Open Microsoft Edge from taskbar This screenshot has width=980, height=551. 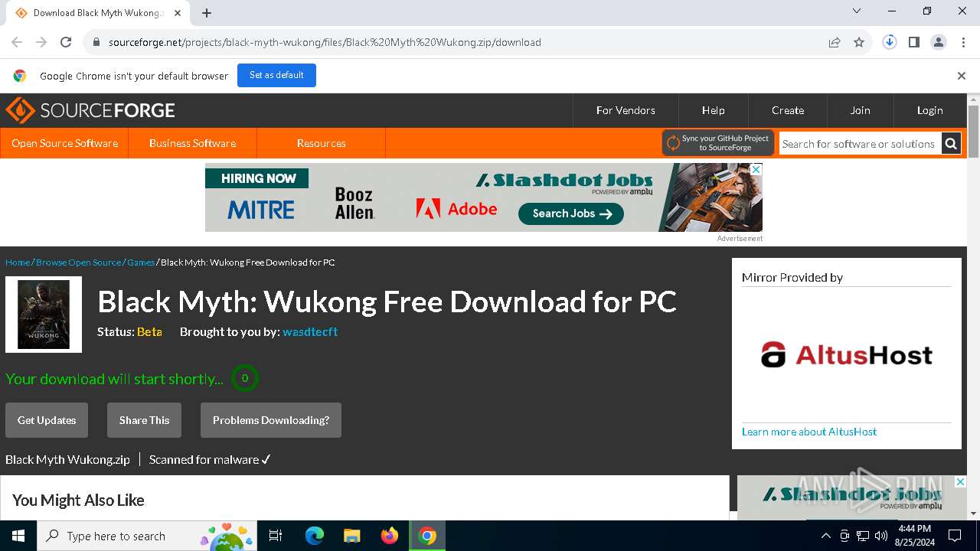(315, 536)
